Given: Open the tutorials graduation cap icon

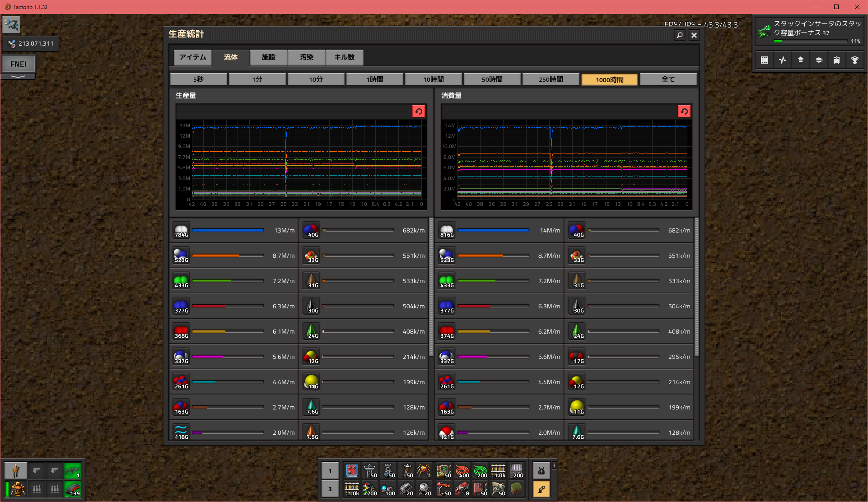Looking at the screenshot, I should click(x=819, y=60).
